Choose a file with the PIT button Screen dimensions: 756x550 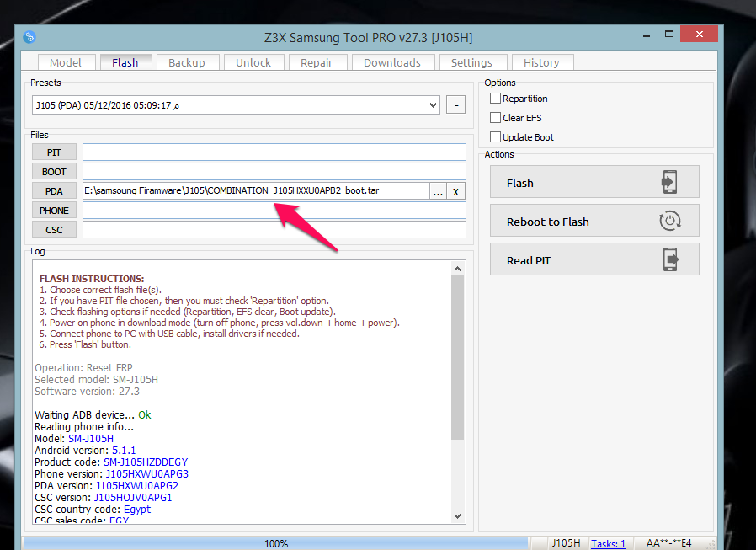click(54, 152)
